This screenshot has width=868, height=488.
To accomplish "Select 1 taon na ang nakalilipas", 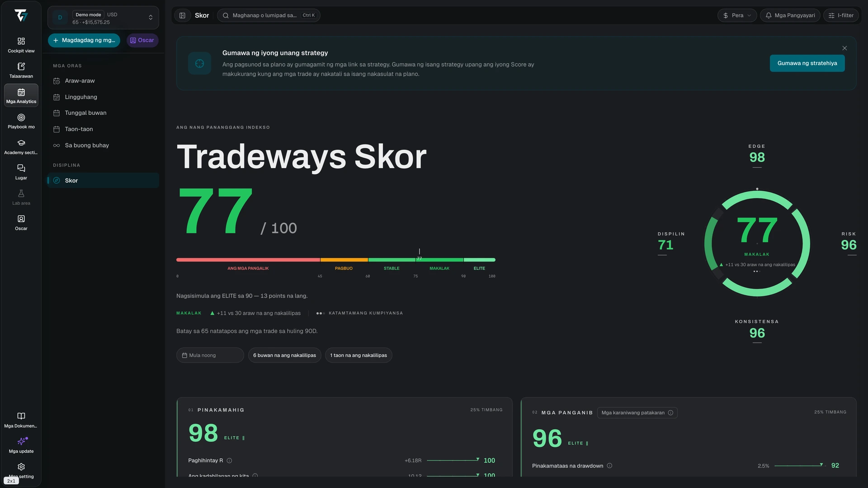I will click(x=359, y=355).
